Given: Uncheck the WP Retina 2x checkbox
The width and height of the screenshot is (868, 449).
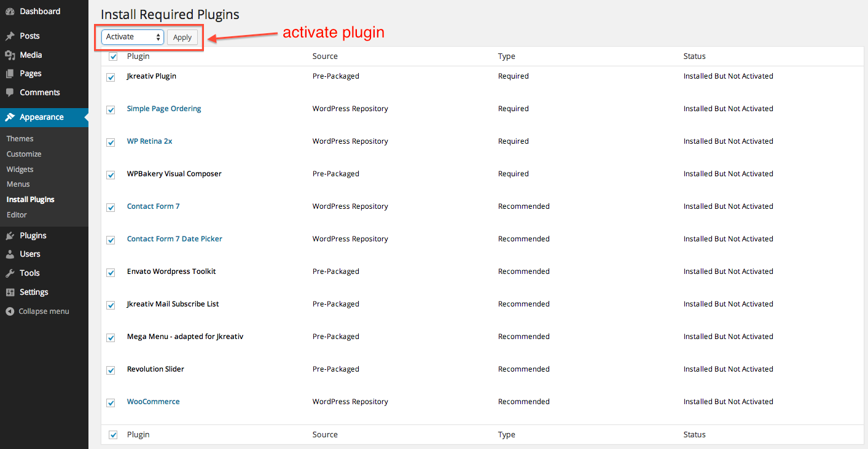Looking at the screenshot, I should coord(111,143).
